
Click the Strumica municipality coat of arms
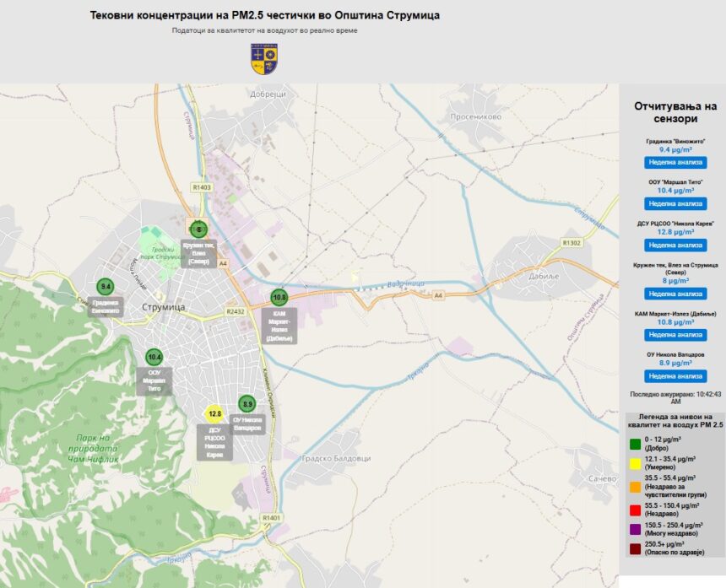tap(264, 57)
